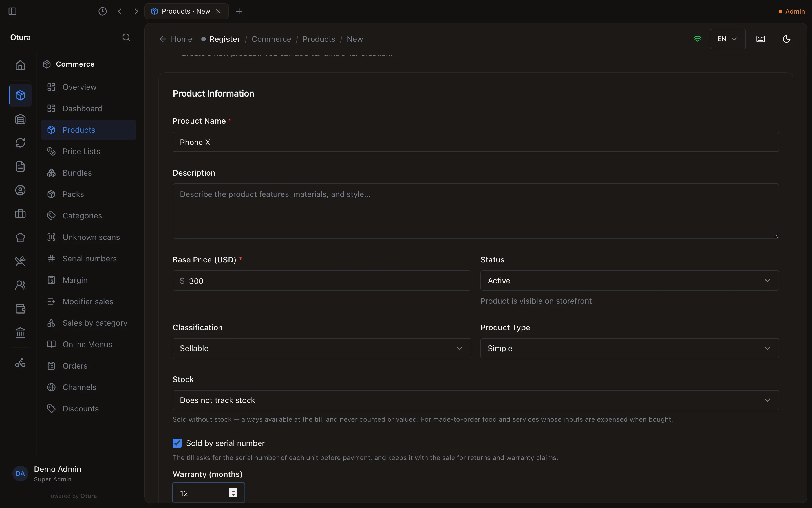Screen dimensions: 812x508
Task: Open the home icon in the rail
Action: (20, 65)
